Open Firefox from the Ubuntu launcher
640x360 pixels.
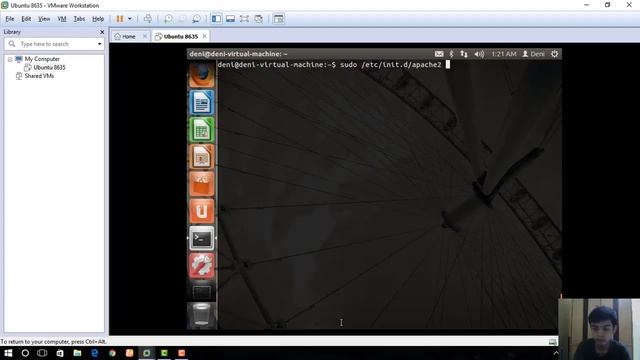pos(202,75)
